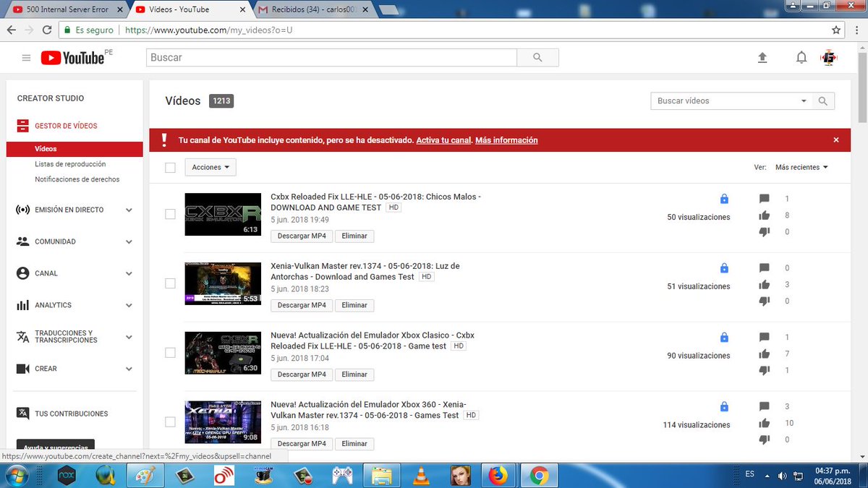Click the Emisión en directo broadcast icon

(22, 210)
